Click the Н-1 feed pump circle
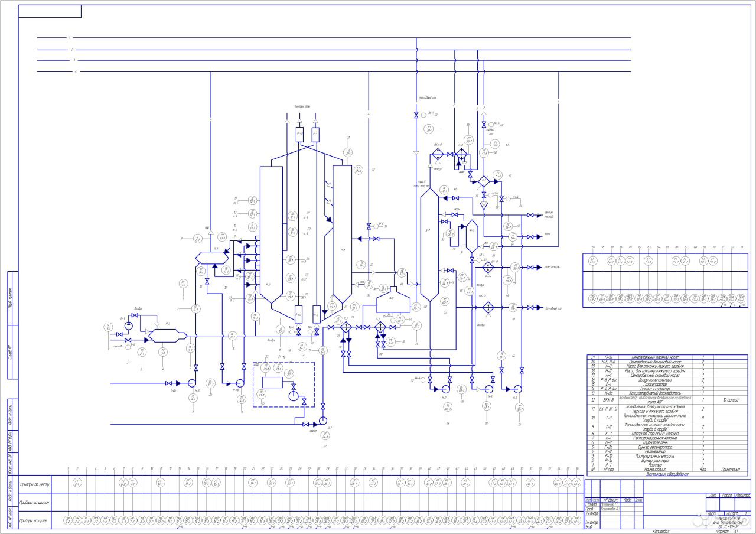 (322, 421)
